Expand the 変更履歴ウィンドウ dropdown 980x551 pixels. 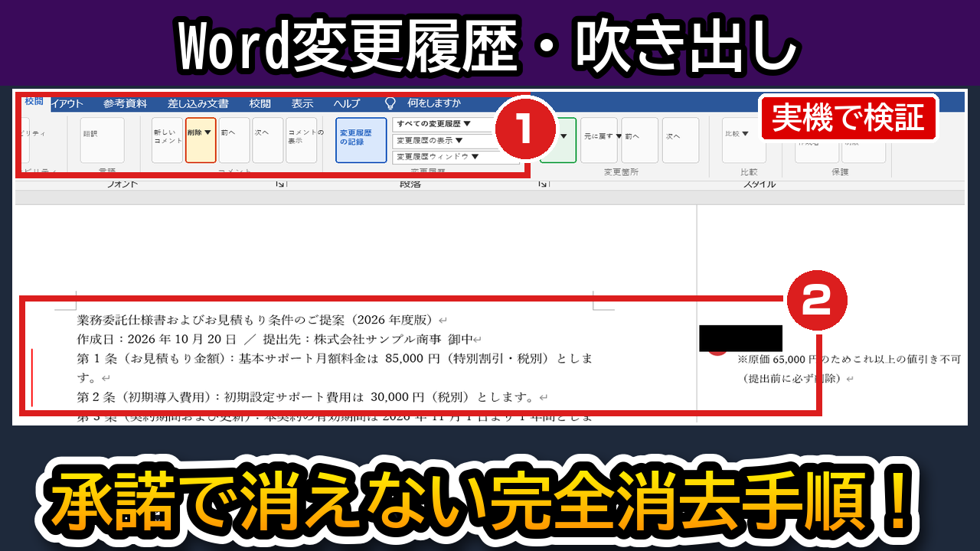(456, 158)
